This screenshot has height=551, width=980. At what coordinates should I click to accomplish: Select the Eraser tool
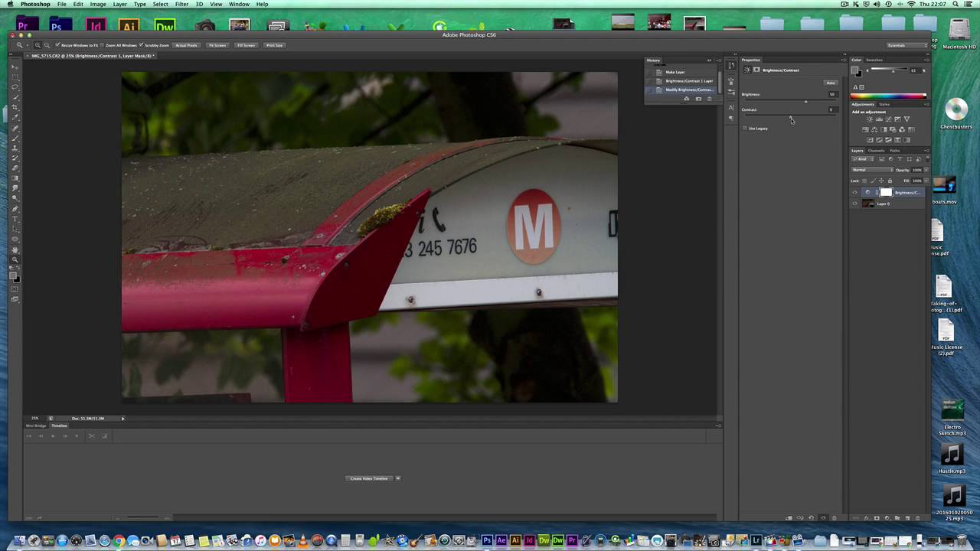tap(15, 168)
